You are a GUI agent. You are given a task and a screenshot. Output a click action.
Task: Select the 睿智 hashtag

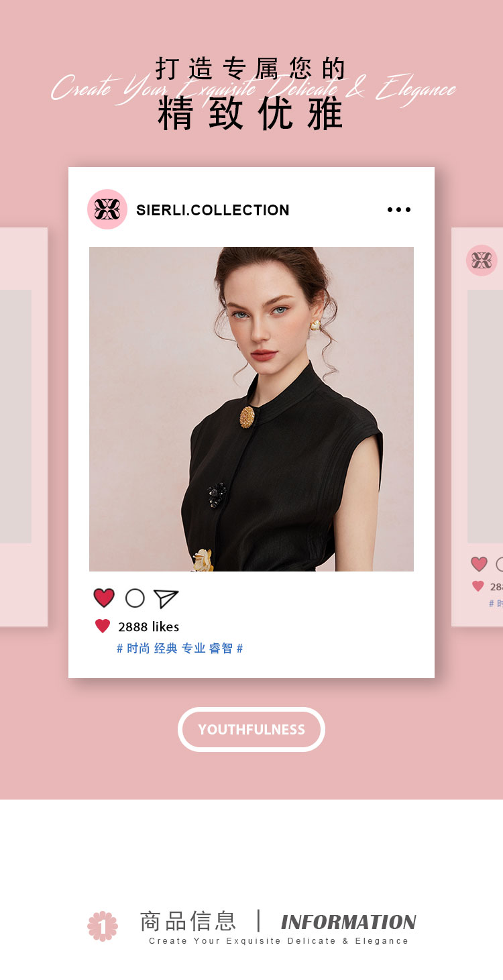click(x=221, y=649)
